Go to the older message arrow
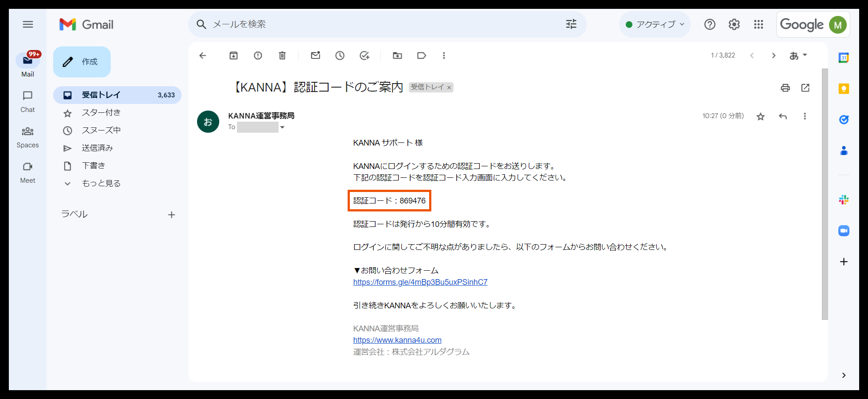This screenshot has width=868, height=399. click(774, 55)
